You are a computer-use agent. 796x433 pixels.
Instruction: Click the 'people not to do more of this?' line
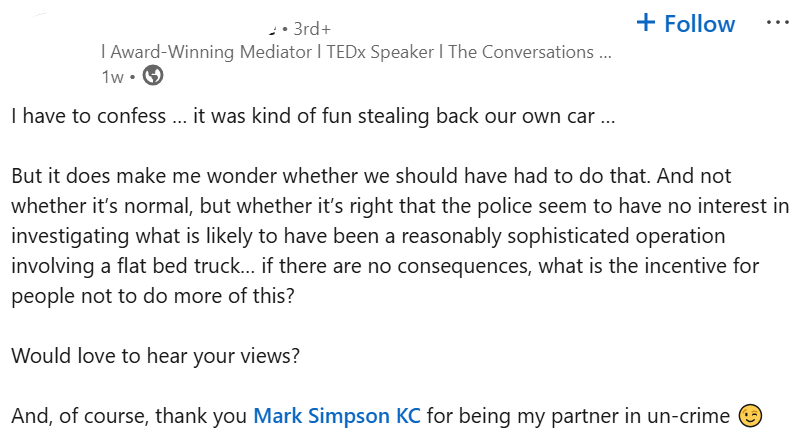153,296
